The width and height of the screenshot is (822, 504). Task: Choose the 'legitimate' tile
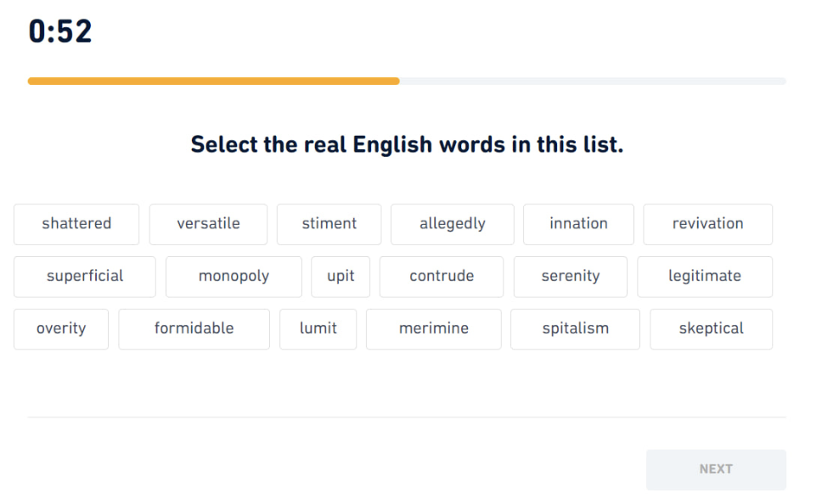coord(705,277)
